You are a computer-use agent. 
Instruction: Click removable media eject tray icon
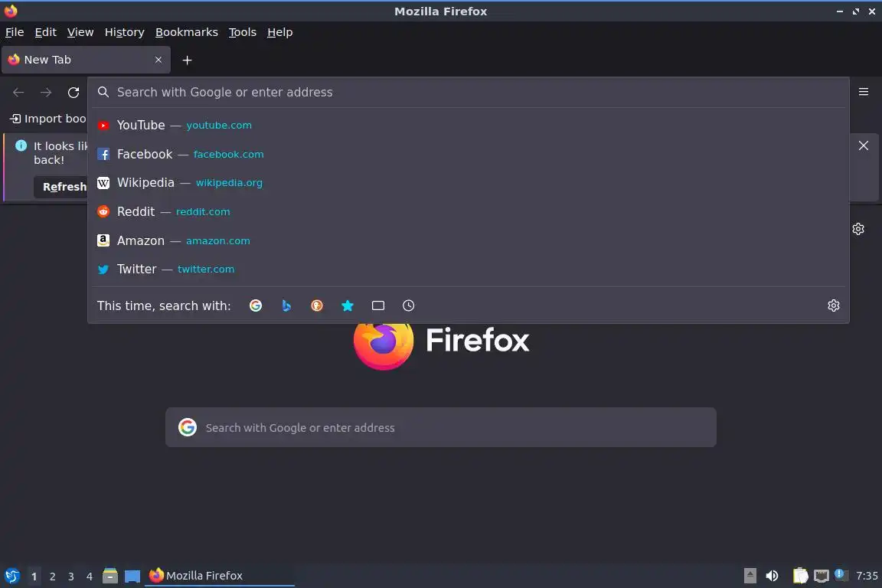[x=750, y=576]
